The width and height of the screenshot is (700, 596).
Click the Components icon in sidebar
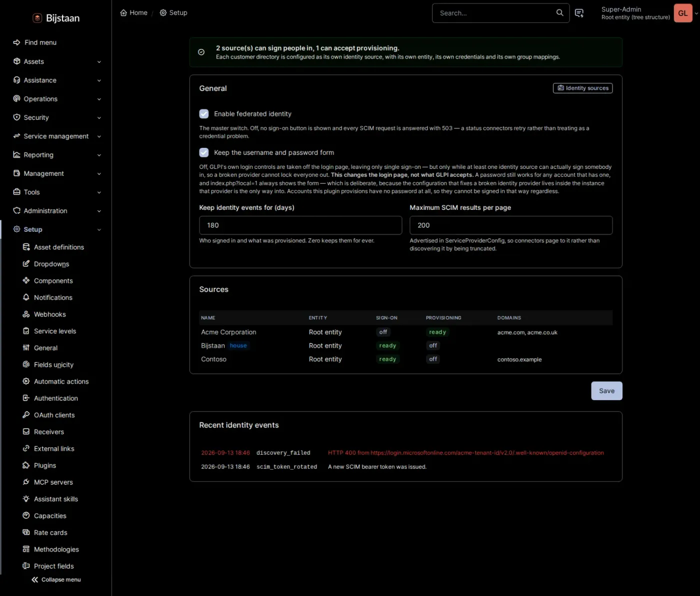pyautogui.click(x=26, y=280)
